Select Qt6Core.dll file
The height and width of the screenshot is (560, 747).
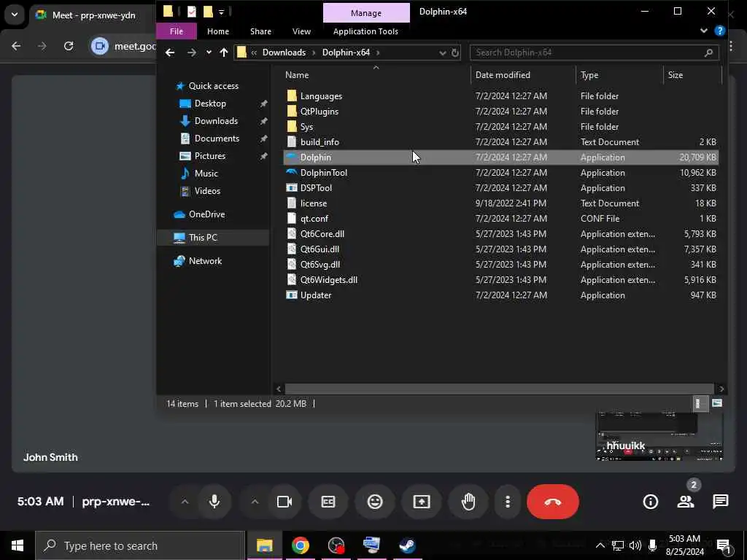(500, 234)
